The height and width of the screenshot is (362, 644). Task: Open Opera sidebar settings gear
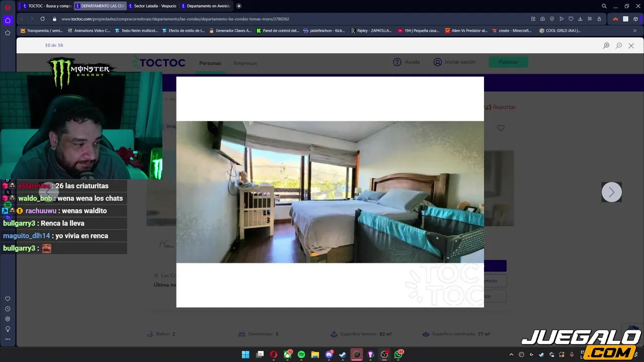[8, 319]
